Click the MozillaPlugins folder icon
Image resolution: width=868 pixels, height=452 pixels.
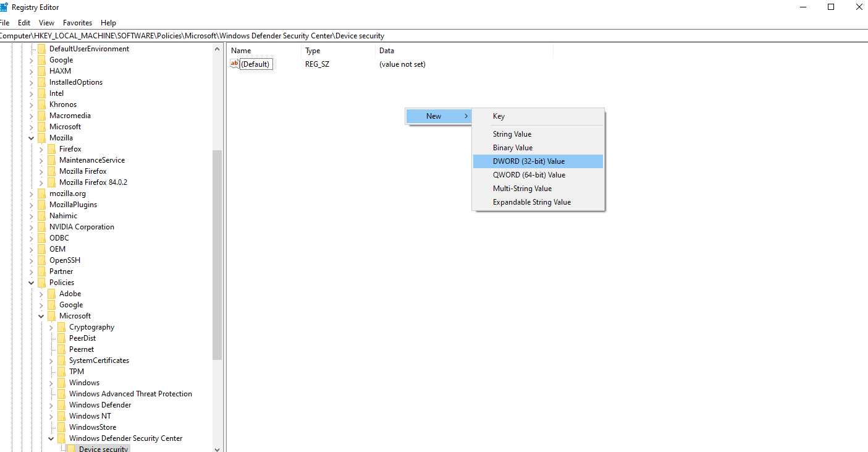tap(41, 205)
